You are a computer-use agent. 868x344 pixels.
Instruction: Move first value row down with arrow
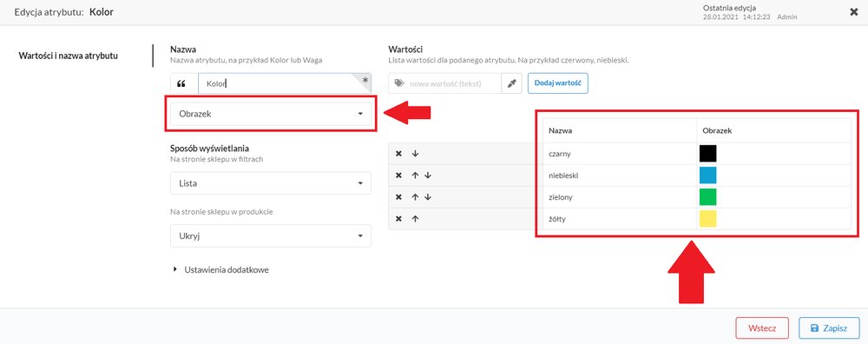415,154
